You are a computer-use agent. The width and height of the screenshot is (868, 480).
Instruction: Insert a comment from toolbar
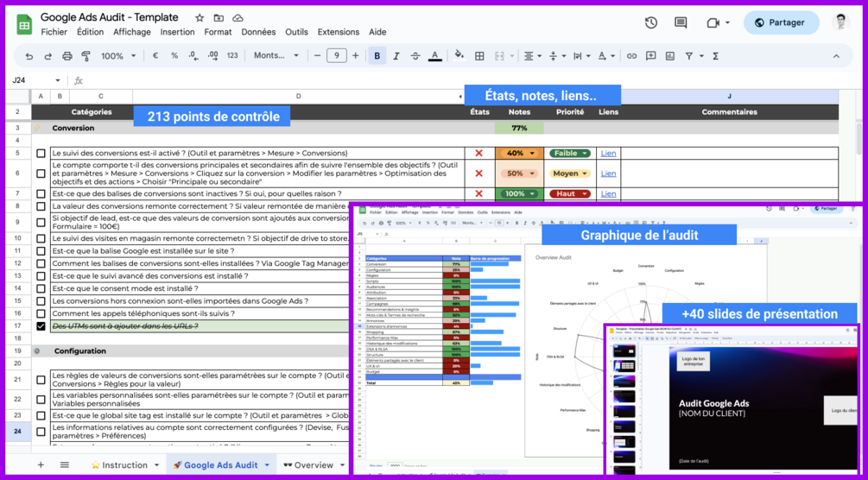click(651, 56)
